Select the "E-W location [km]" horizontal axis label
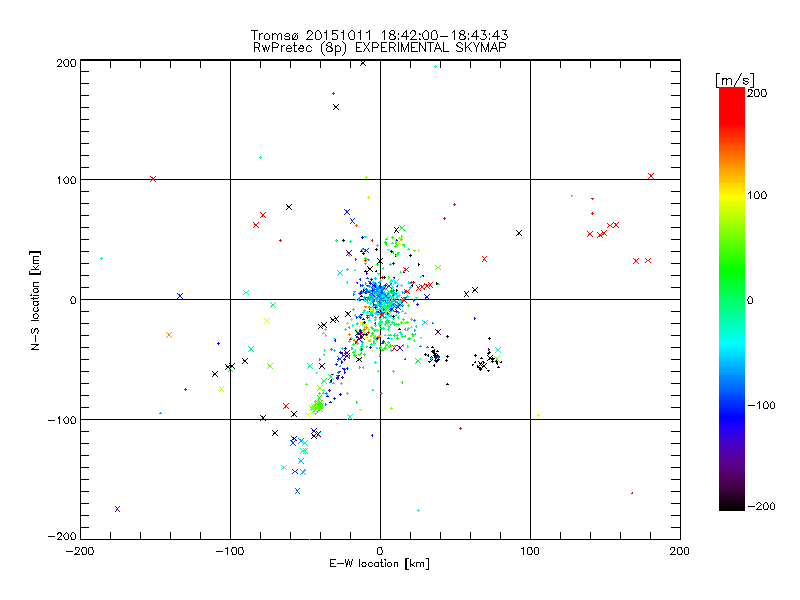The image size is (800, 600). (x=379, y=563)
